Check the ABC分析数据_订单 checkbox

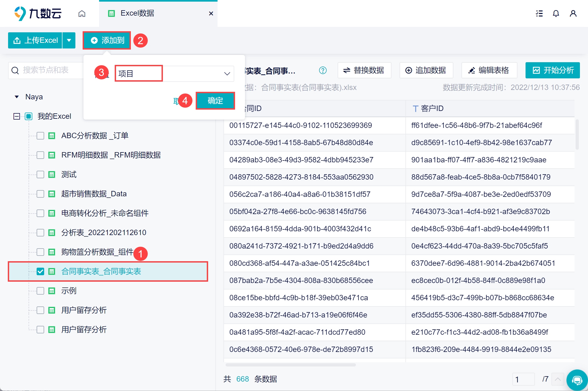point(40,136)
